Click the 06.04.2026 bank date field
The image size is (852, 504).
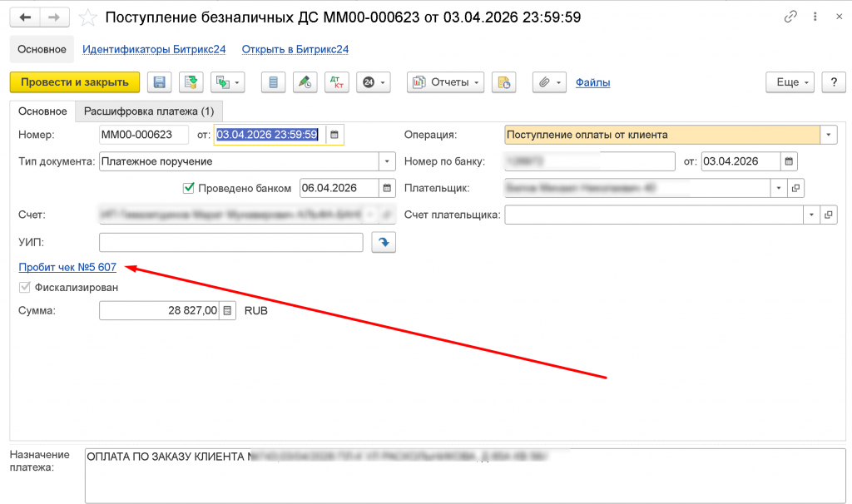pos(339,188)
